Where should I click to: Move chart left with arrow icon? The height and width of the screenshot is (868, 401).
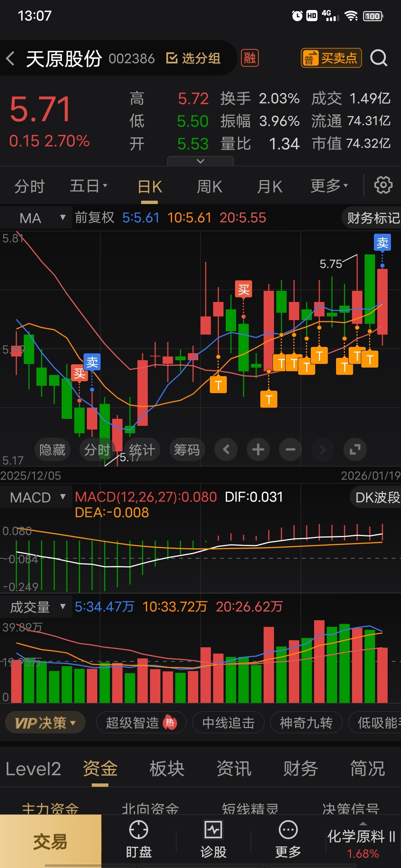click(226, 450)
